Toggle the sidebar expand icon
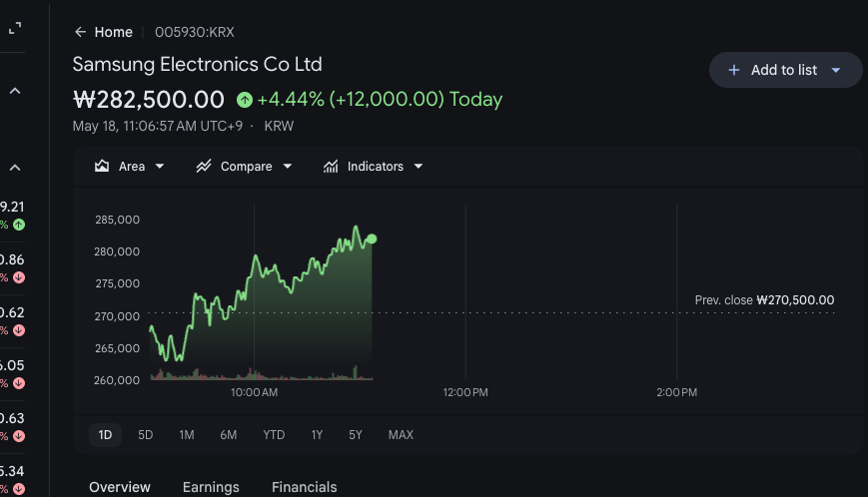This screenshot has width=868, height=497. [15, 28]
